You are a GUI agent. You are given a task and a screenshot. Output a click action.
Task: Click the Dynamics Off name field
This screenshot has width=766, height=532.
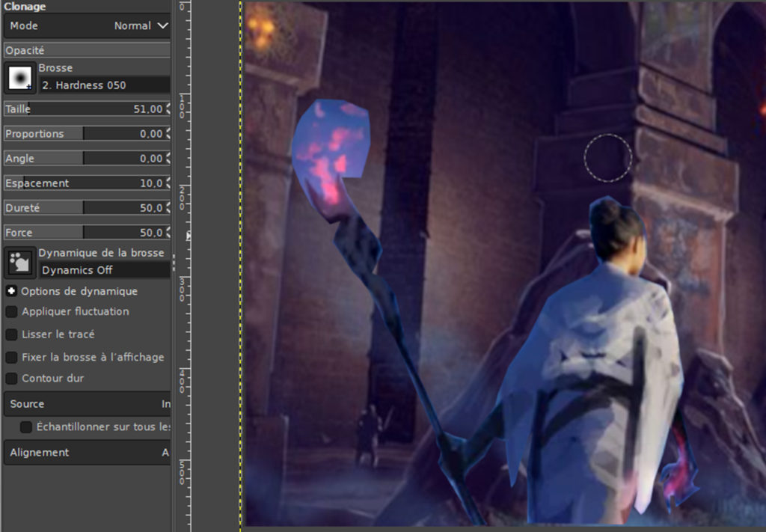tap(104, 270)
